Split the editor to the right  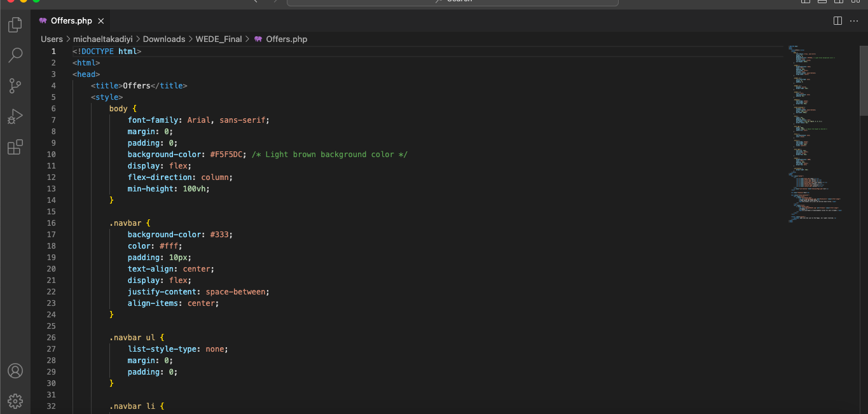coord(837,21)
